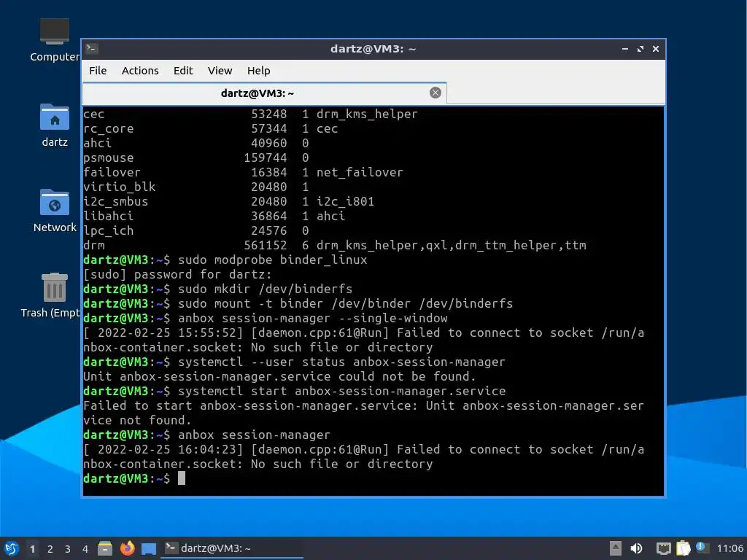Close the dartz@VM3 terminal tab
The image size is (747, 560).
[x=435, y=93]
